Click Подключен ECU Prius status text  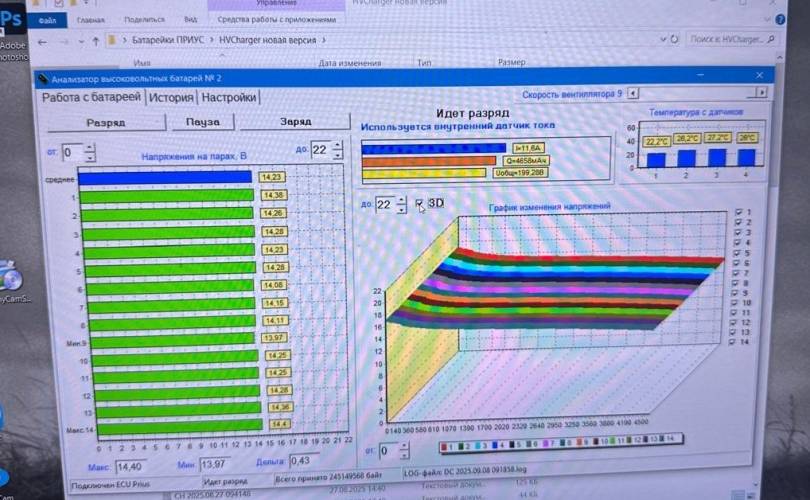tap(110, 485)
